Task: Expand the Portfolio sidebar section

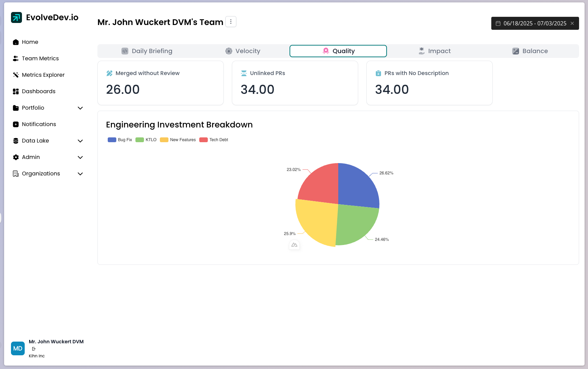Action: pyautogui.click(x=80, y=108)
